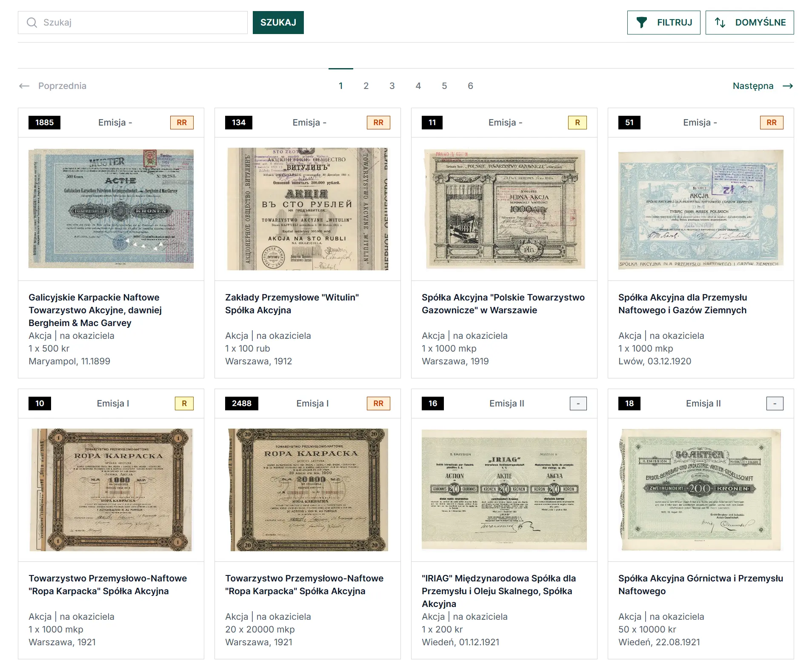View the IRIAG 200 Kronen certificate image
Viewport: 812px width, 664px height.
[x=504, y=489]
